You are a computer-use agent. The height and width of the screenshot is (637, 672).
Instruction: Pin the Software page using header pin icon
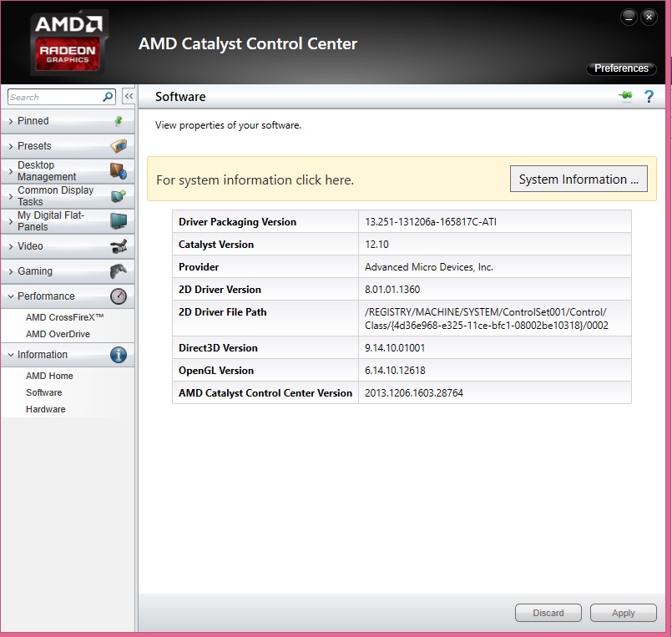(626, 96)
